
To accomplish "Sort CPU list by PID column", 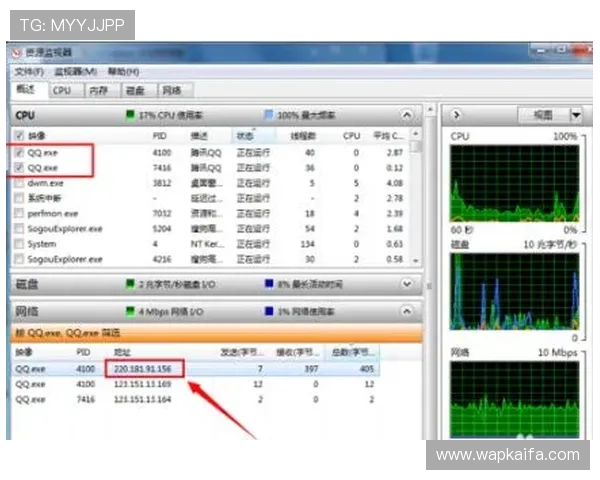I will (160, 136).
